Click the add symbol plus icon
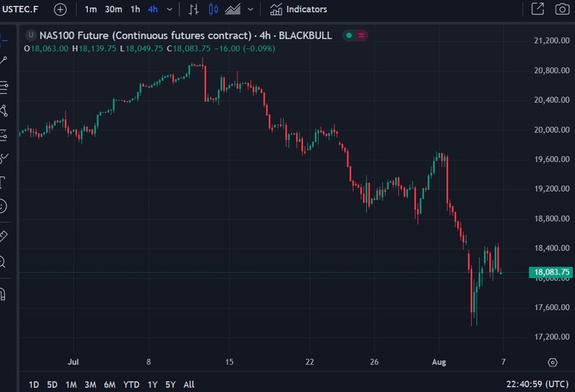The width and height of the screenshot is (575, 392). 60,9
